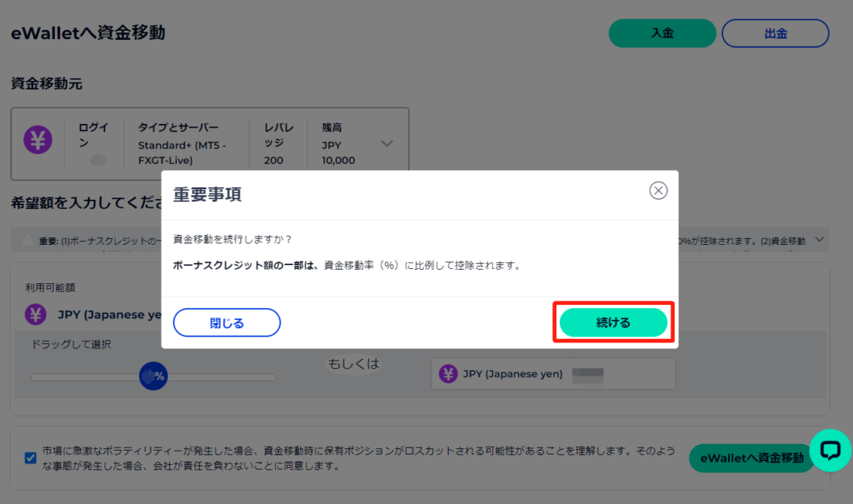Click the purple yen icon in the account card

pos(37,140)
